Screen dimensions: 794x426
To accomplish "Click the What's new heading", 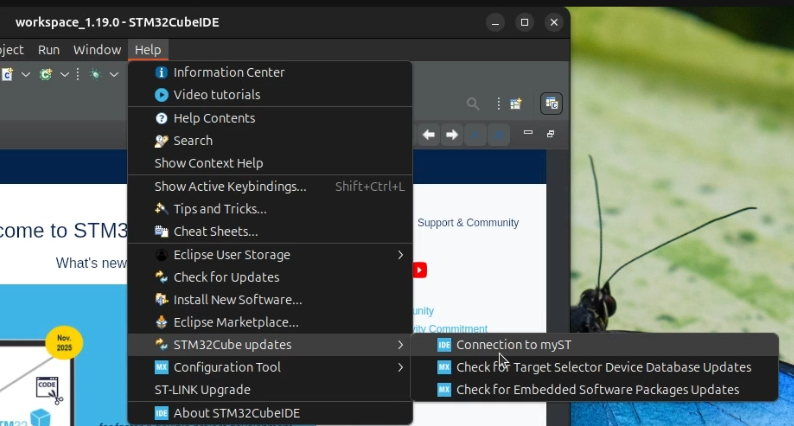I will click(x=91, y=263).
